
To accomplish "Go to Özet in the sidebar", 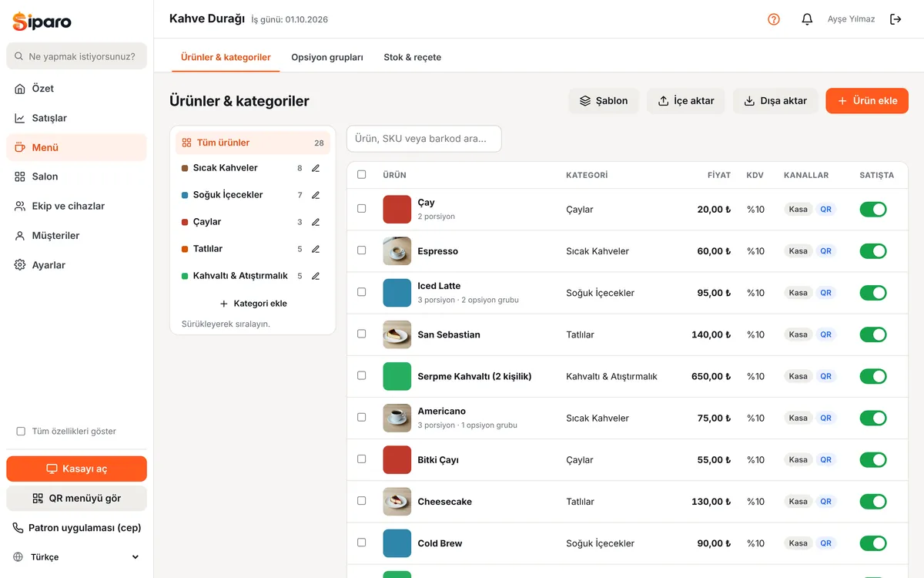I will (76, 89).
